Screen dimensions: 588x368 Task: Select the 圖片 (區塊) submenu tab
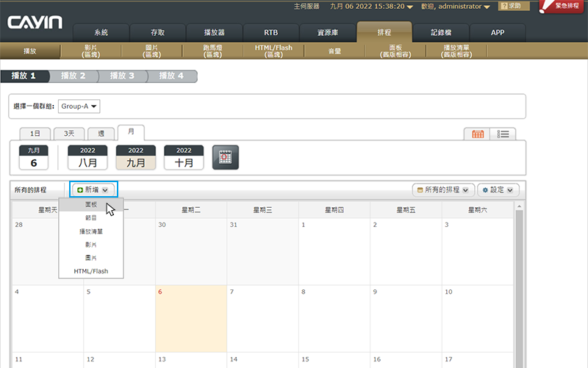pyautogui.click(x=152, y=51)
